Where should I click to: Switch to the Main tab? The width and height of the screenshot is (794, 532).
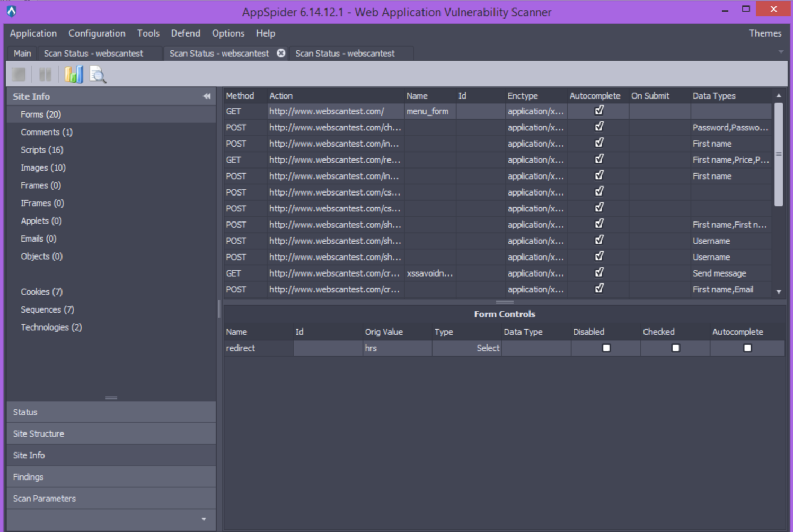(22, 53)
